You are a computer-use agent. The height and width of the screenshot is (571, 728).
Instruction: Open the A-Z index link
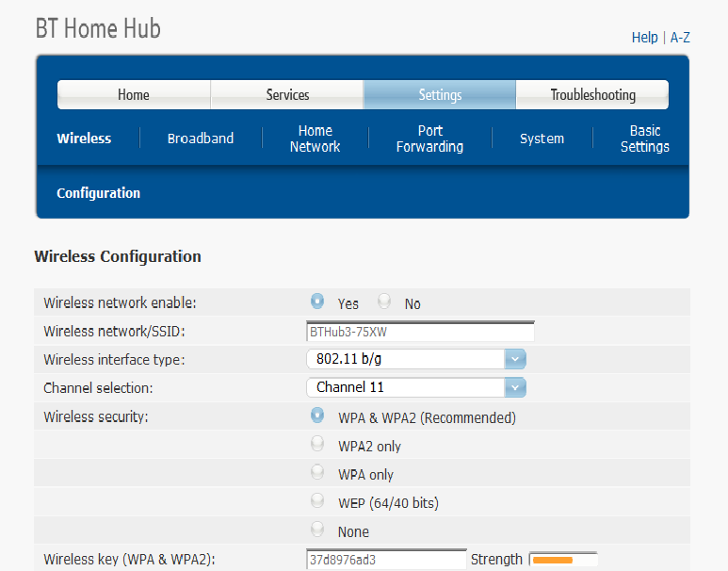680,37
